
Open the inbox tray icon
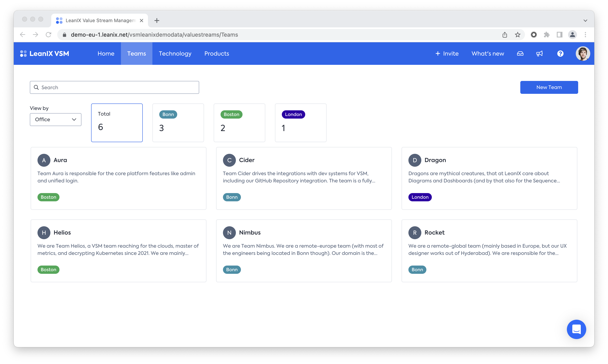(x=520, y=54)
